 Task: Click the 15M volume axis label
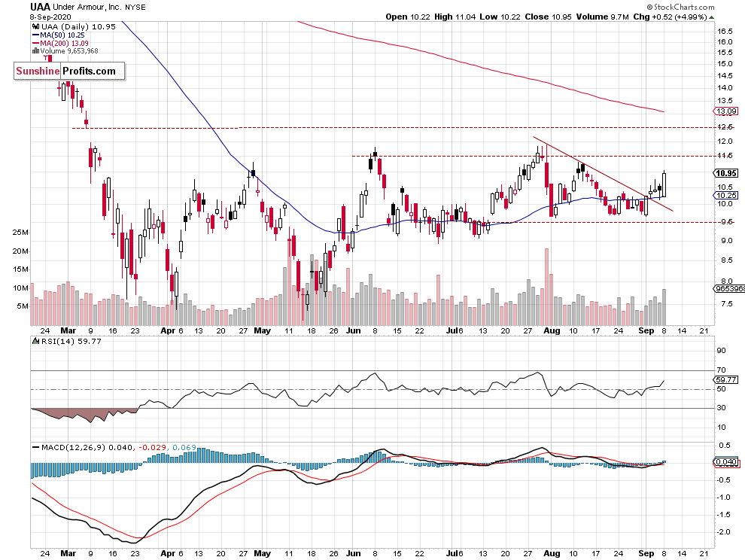tap(20, 269)
